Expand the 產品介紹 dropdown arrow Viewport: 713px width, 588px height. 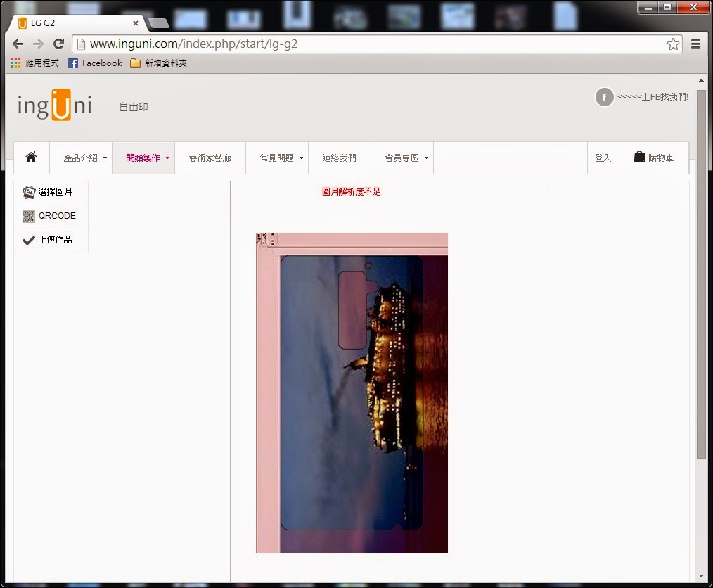(x=105, y=158)
